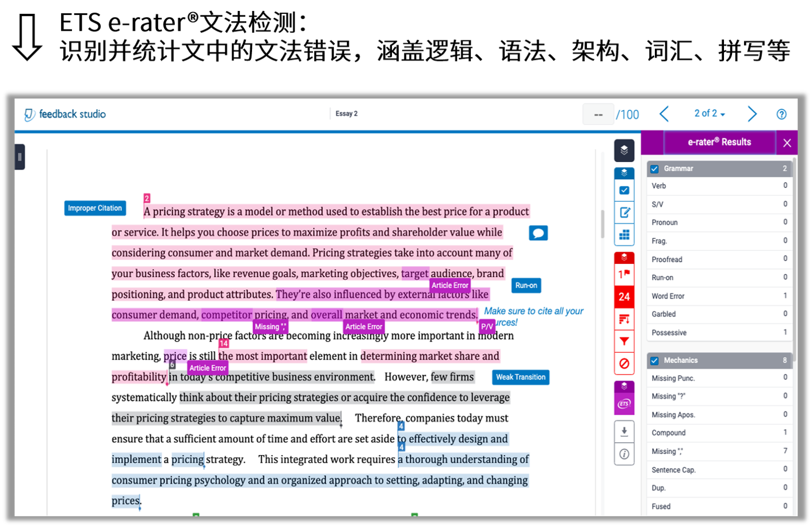Select the Pronoun row

719,222
